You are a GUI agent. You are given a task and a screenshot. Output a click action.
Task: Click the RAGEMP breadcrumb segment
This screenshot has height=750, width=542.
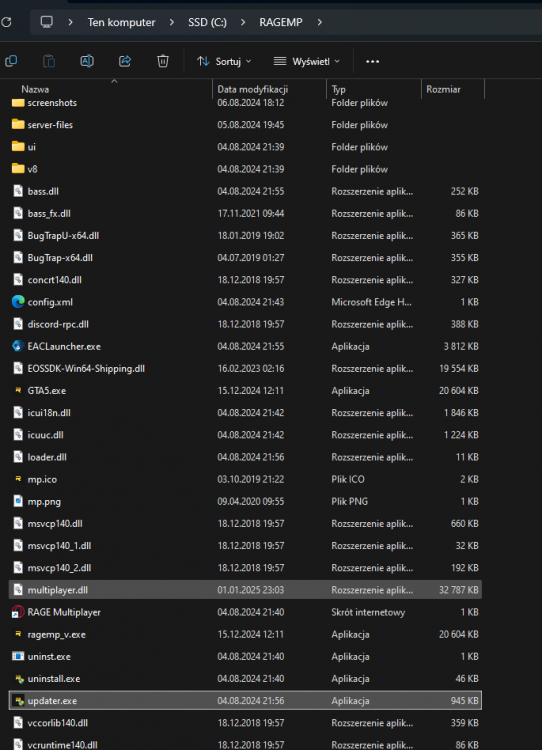coord(281,22)
